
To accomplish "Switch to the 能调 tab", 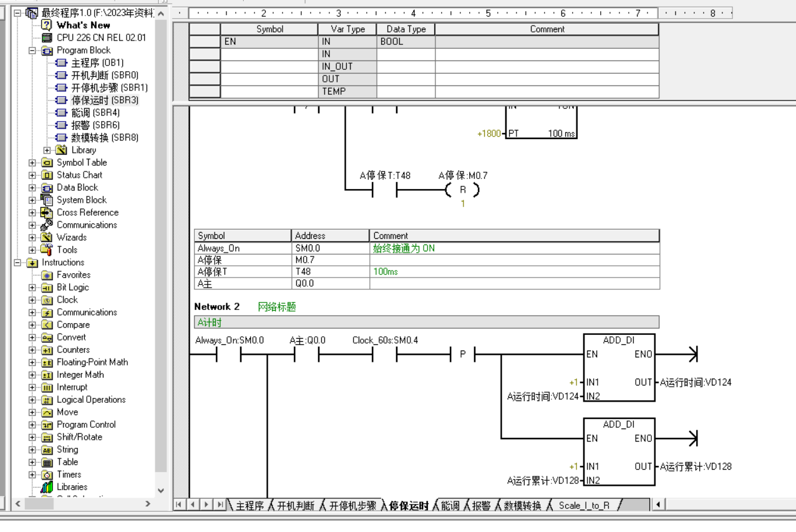I will 450,505.
